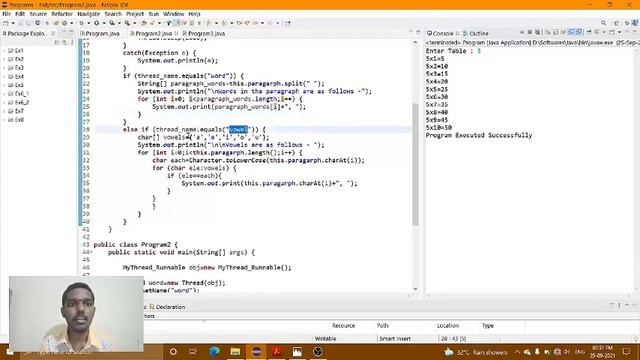
Task: Click the Type column header
Action: point(488,326)
